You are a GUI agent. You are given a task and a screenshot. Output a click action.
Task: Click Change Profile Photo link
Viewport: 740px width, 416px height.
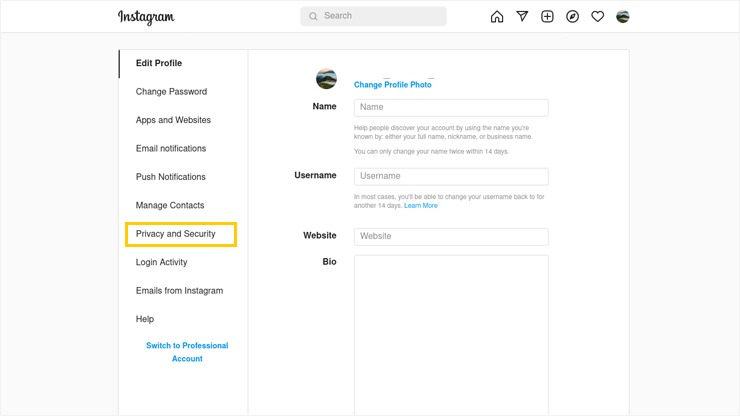(393, 85)
